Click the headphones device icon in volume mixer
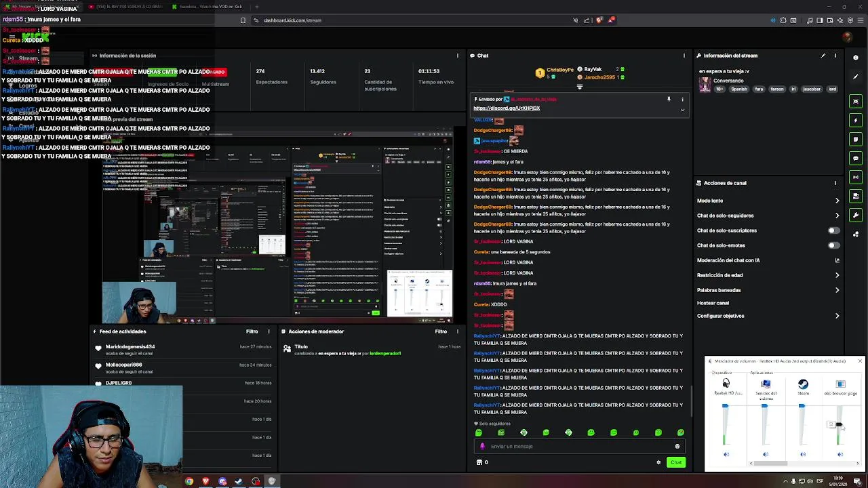 pyautogui.click(x=726, y=384)
